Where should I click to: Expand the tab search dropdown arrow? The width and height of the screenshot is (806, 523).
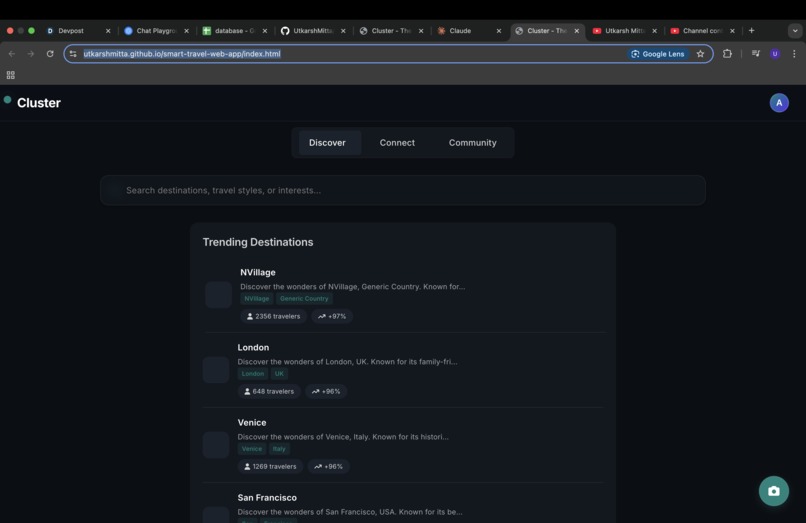(795, 31)
